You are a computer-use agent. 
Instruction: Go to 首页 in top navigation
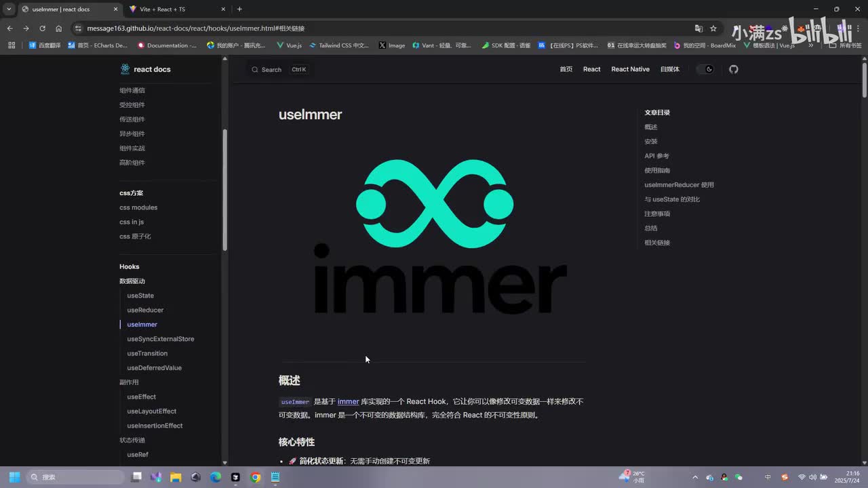(566, 69)
